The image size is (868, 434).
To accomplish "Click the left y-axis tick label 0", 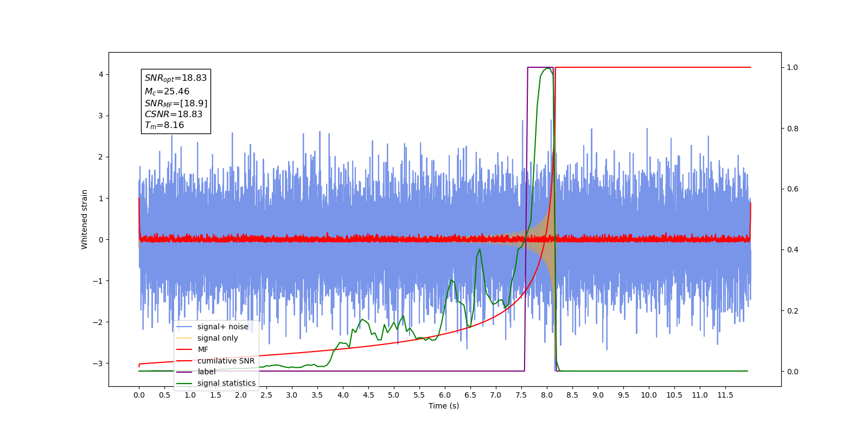I will click(101, 239).
